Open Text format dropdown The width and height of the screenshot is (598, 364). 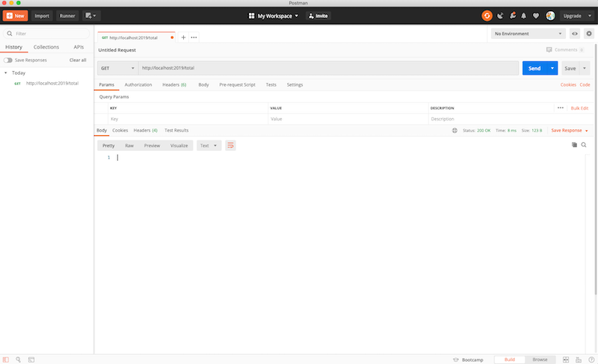pyautogui.click(x=209, y=146)
